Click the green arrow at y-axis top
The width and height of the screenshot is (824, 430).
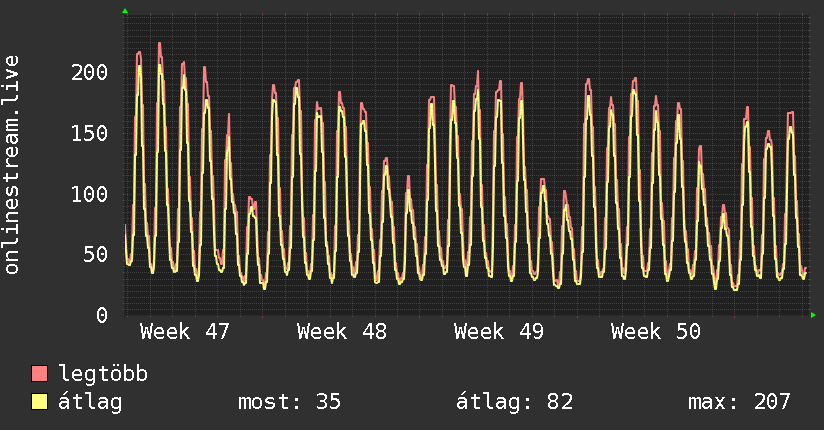125,11
